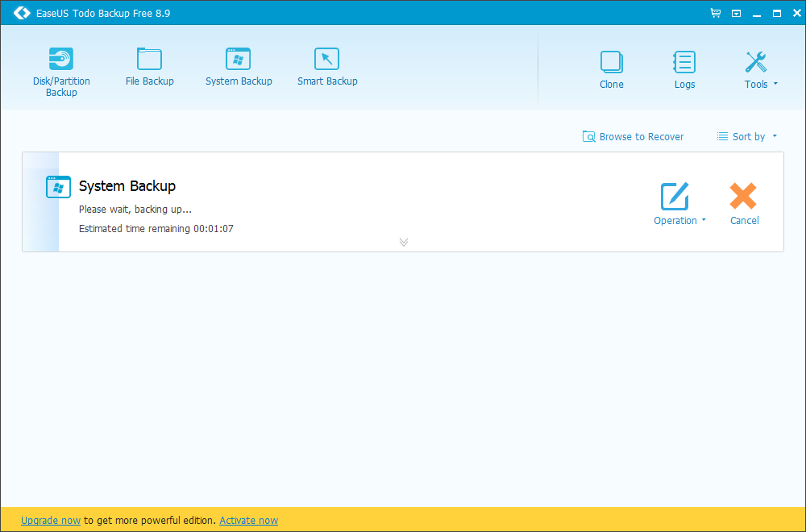Start a File Backup
This screenshot has height=532, width=806.
point(150,67)
